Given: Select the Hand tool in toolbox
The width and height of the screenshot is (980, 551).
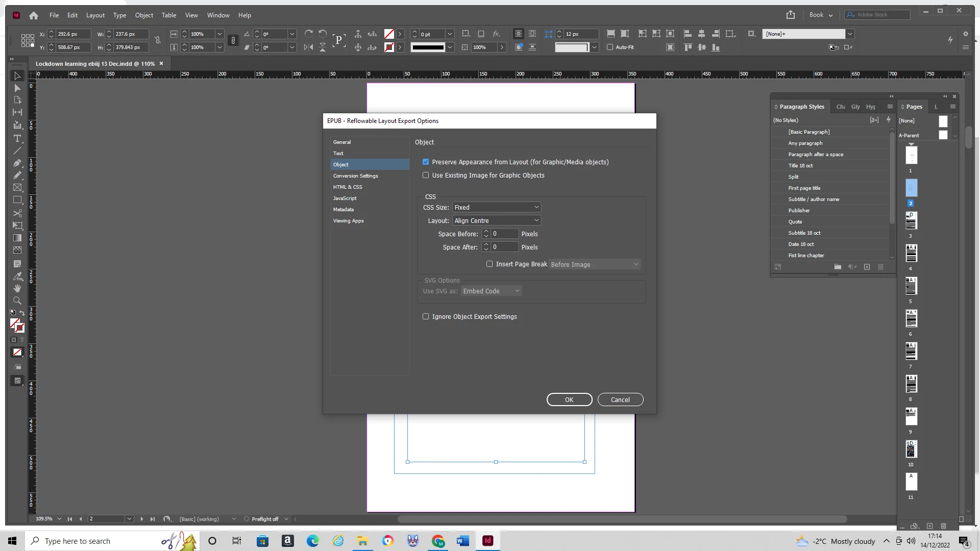Looking at the screenshot, I should tap(17, 288).
